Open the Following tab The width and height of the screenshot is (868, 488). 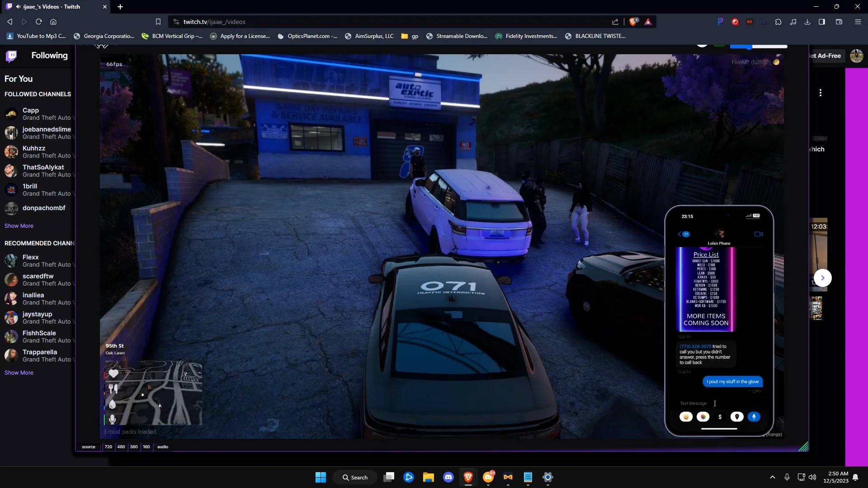tap(49, 56)
